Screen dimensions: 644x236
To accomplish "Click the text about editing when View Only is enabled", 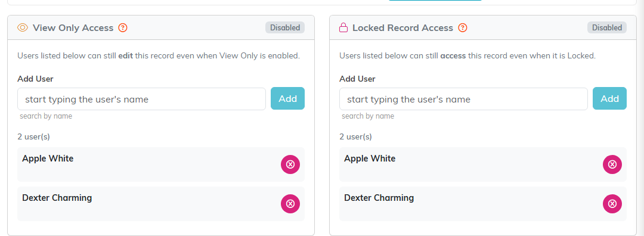I will (159, 55).
